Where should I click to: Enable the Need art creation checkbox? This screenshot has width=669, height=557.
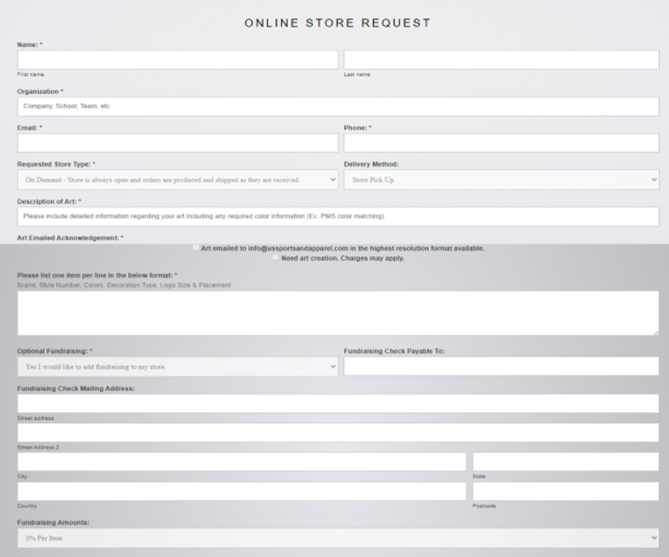tap(276, 257)
